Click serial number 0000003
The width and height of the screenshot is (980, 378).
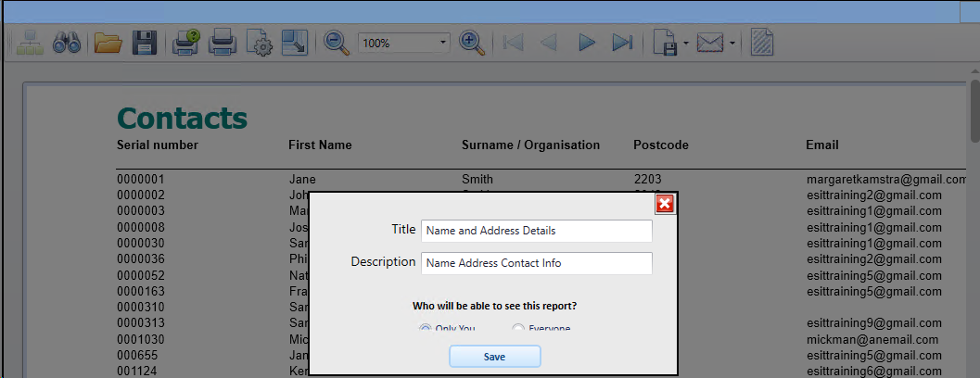click(141, 210)
